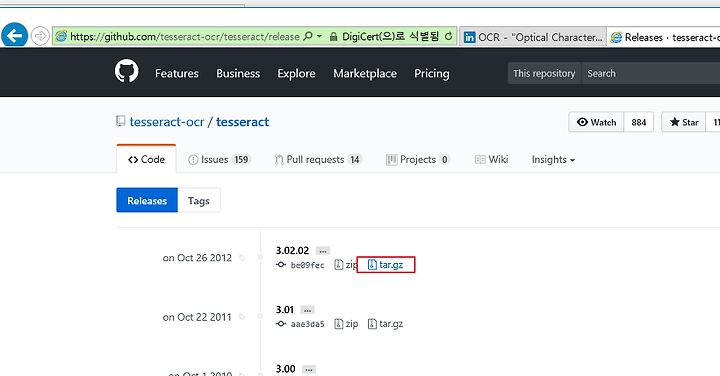Open the 3.02.02 release title

click(x=292, y=250)
